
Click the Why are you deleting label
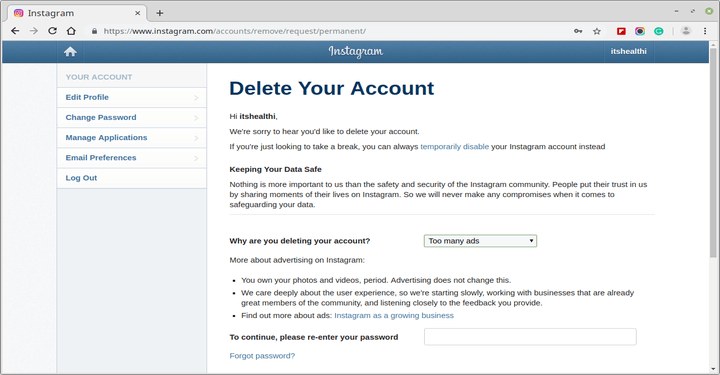(x=300, y=241)
